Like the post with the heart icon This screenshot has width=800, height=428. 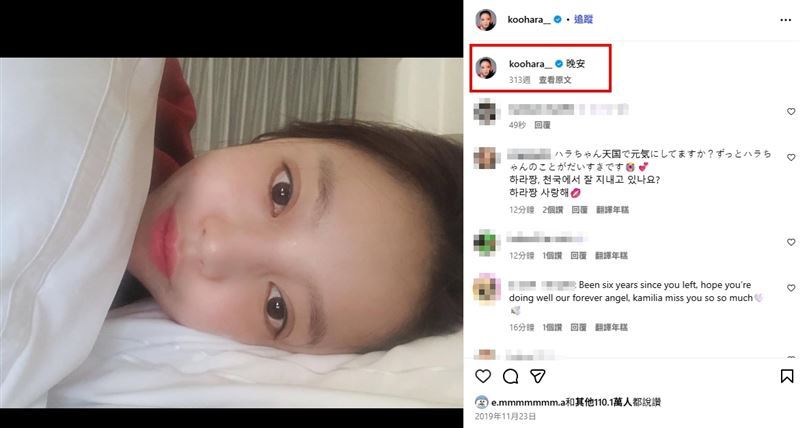click(483, 376)
